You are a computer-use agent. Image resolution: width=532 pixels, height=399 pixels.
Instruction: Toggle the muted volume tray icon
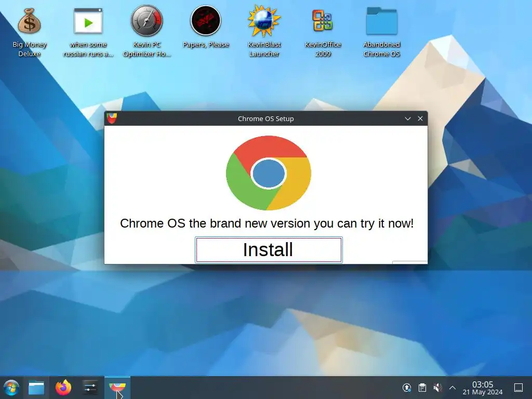pos(437,388)
